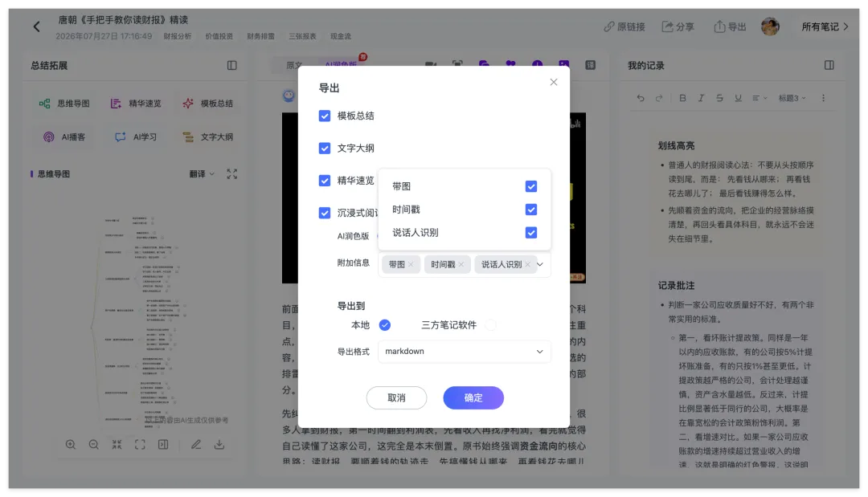Redo in the notes editor
Image resolution: width=868 pixels, height=497 pixels.
click(x=659, y=98)
